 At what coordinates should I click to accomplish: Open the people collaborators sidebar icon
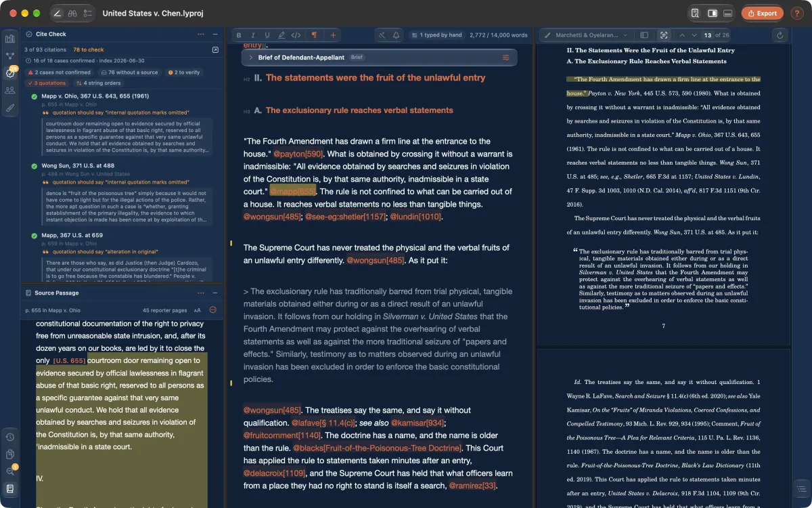[x=10, y=90]
